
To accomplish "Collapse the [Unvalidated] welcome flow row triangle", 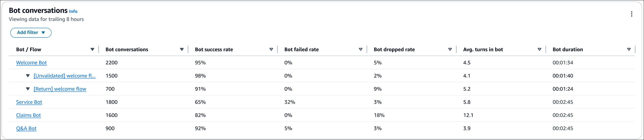I will coord(28,76).
